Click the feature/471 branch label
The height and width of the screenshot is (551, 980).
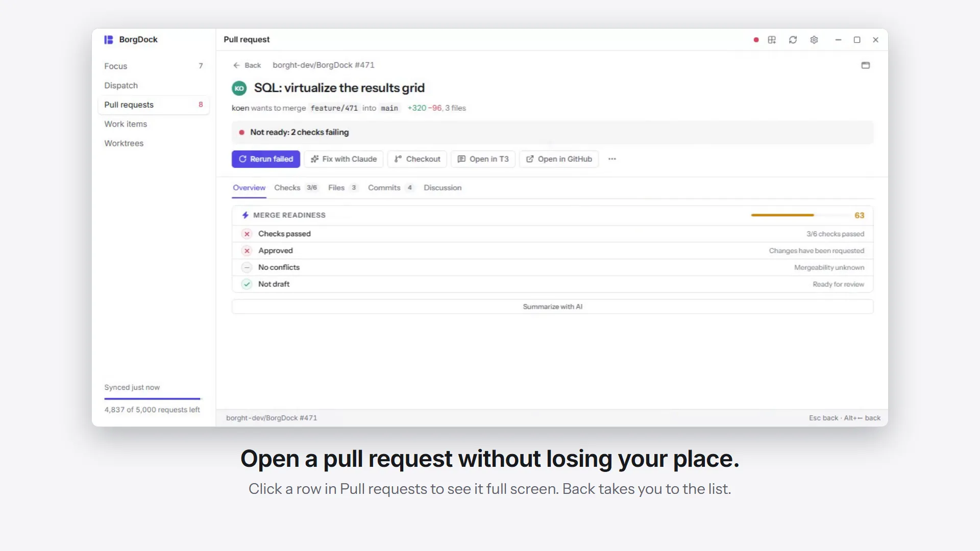(334, 108)
